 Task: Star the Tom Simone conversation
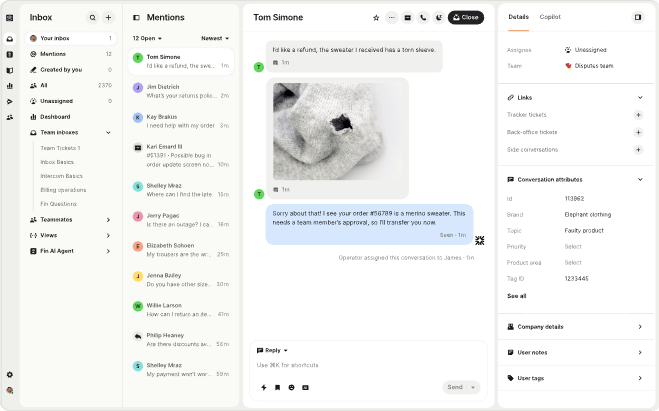point(376,17)
